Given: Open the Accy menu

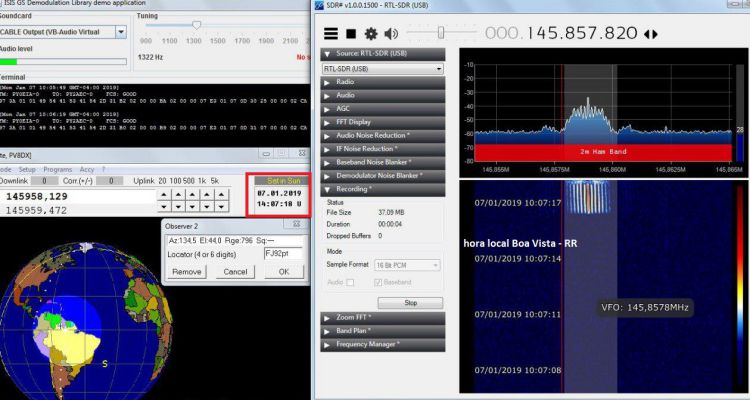Looking at the screenshot, I should (87, 169).
